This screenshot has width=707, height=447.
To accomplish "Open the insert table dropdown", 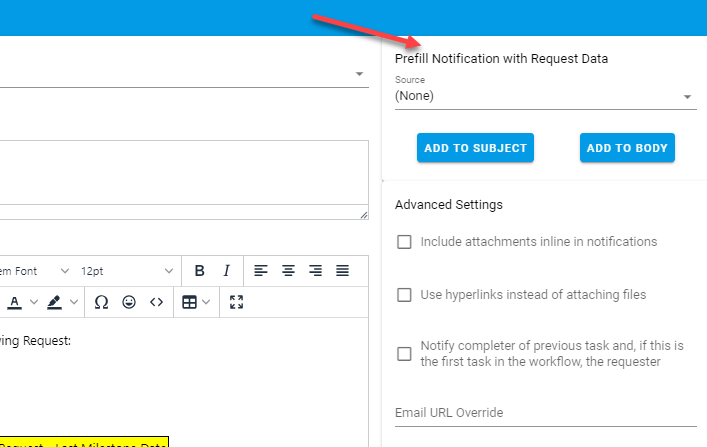I will [195, 301].
